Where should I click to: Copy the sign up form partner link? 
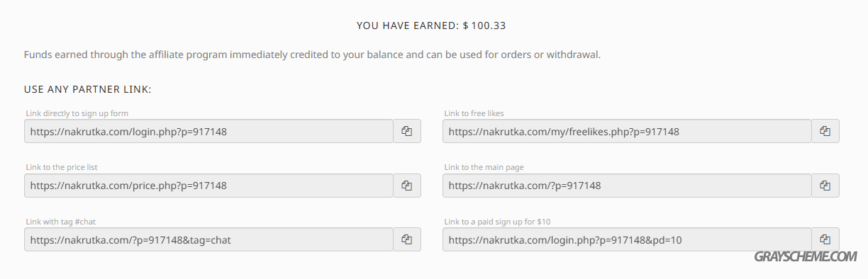point(407,131)
